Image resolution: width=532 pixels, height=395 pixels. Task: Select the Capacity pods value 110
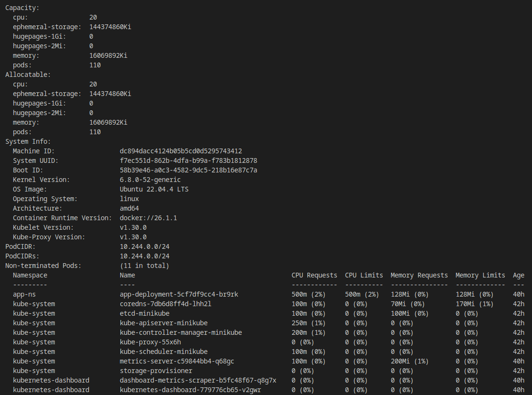click(x=95, y=65)
